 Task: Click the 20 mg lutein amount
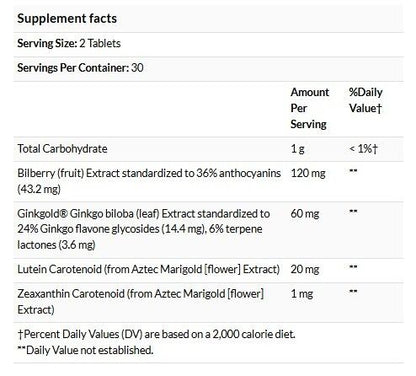tap(305, 269)
